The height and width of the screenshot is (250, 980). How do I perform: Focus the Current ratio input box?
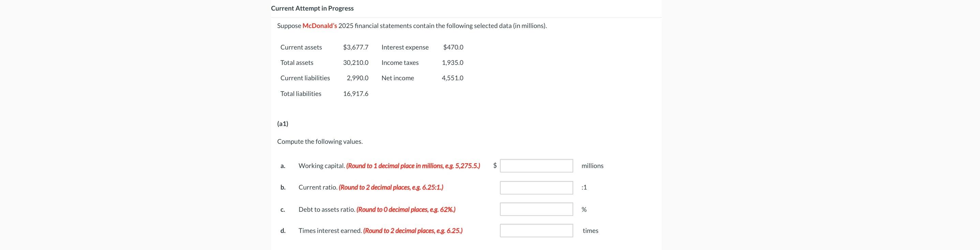click(x=537, y=187)
